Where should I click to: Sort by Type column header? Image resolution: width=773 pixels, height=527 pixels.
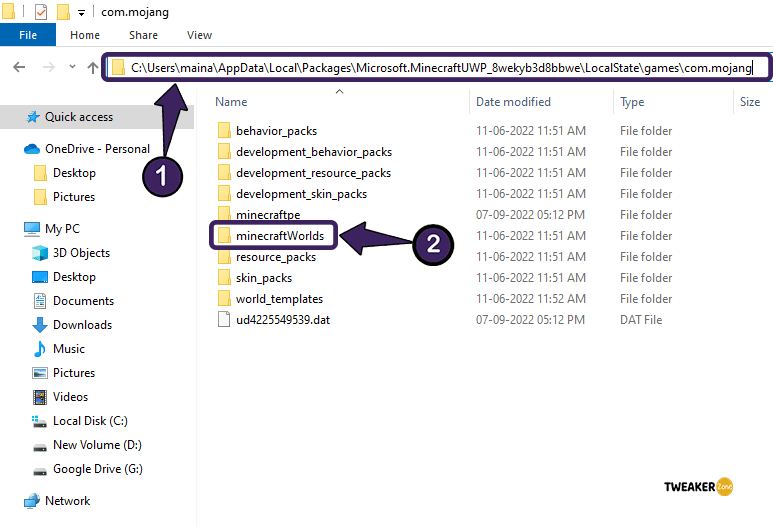coord(632,102)
